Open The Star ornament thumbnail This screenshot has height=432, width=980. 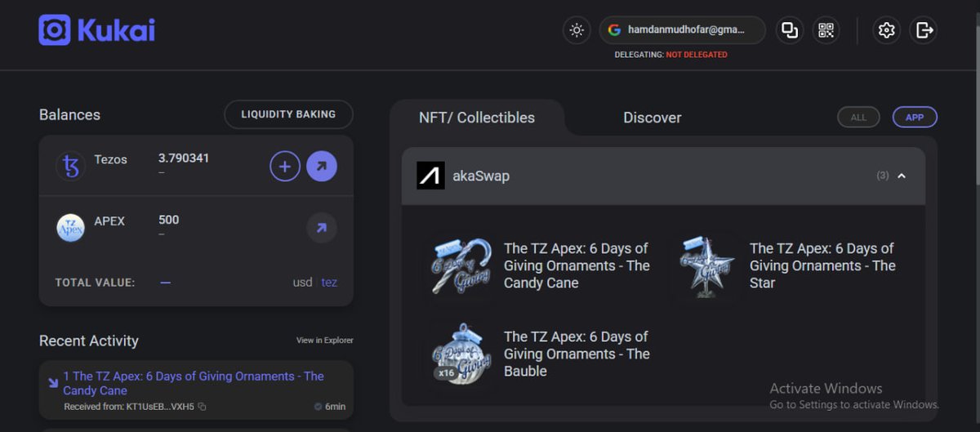(x=708, y=265)
